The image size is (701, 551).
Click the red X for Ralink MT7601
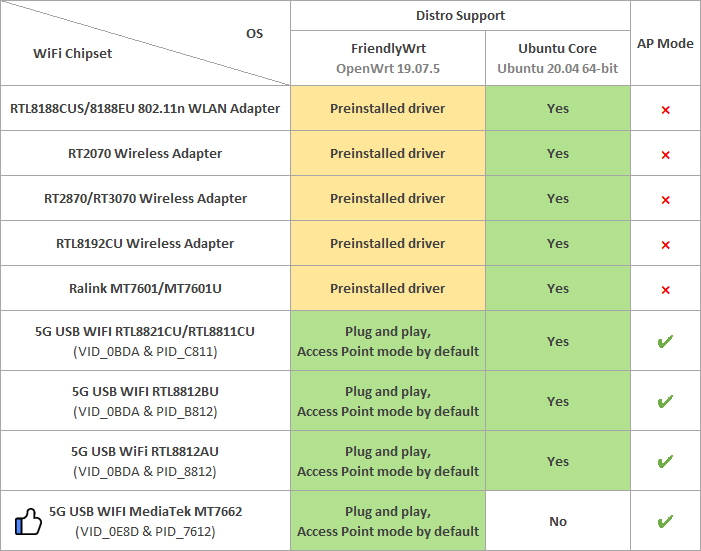pyautogui.click(x=665, y=289)
